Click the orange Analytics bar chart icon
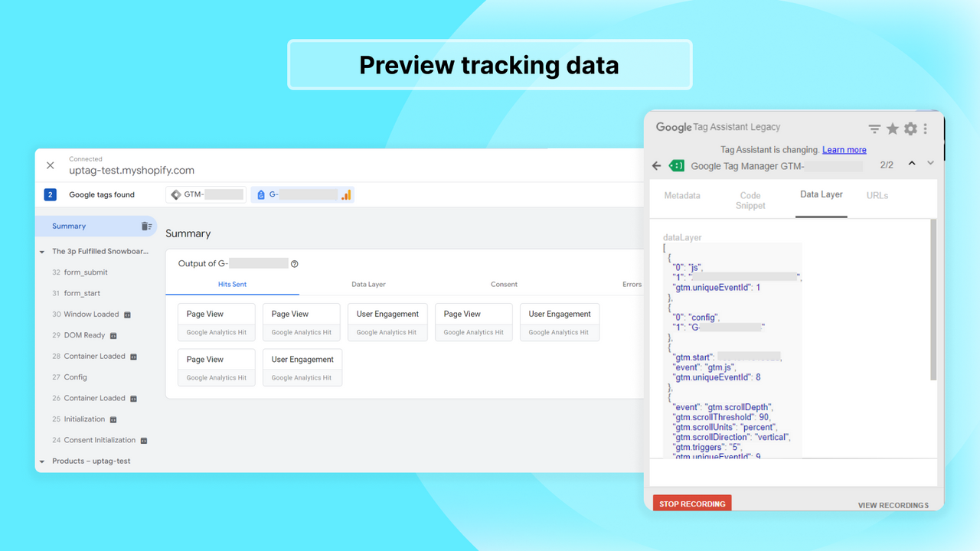The image size is (980, 551). [346, 195]
